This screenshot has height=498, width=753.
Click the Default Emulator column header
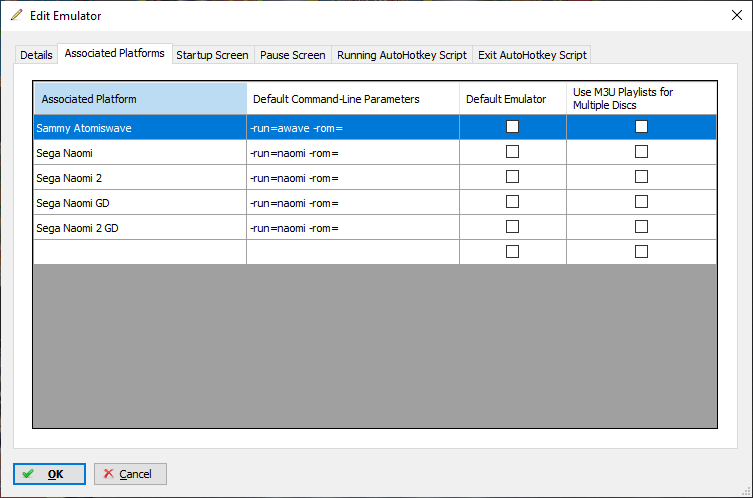click(513, 99)
